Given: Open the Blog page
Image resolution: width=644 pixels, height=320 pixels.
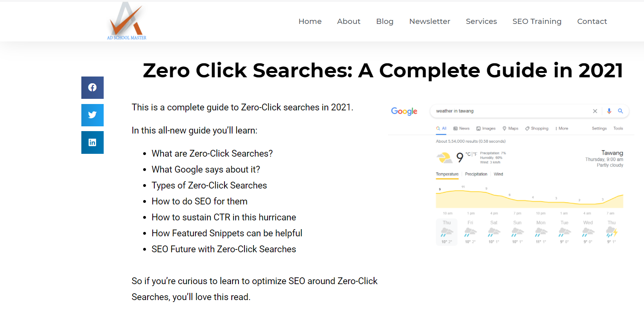Looking at the screenshot, I should [385, 22].
